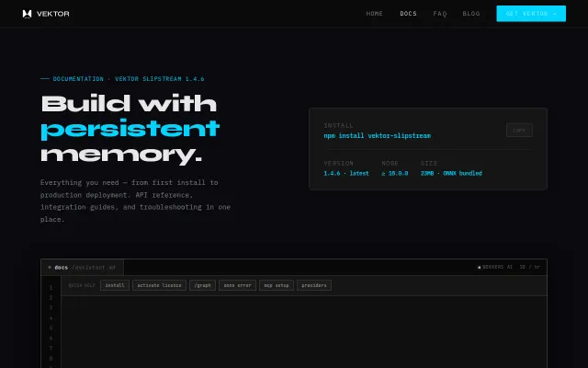Click the 'providers' quick help chip
Image resolution: width=588 pixels, height=368 pixels.
click(x=314, y=285)
